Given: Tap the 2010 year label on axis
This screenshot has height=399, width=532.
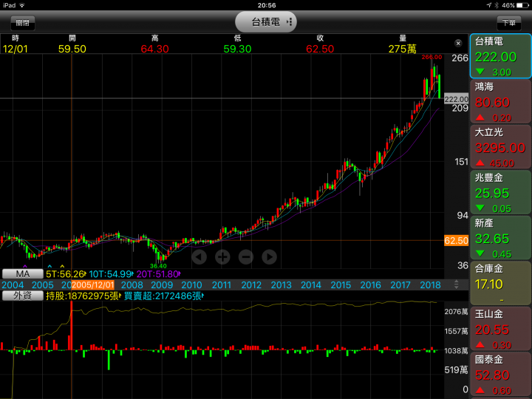Looking at the screenshot, I should coord(191,284).
